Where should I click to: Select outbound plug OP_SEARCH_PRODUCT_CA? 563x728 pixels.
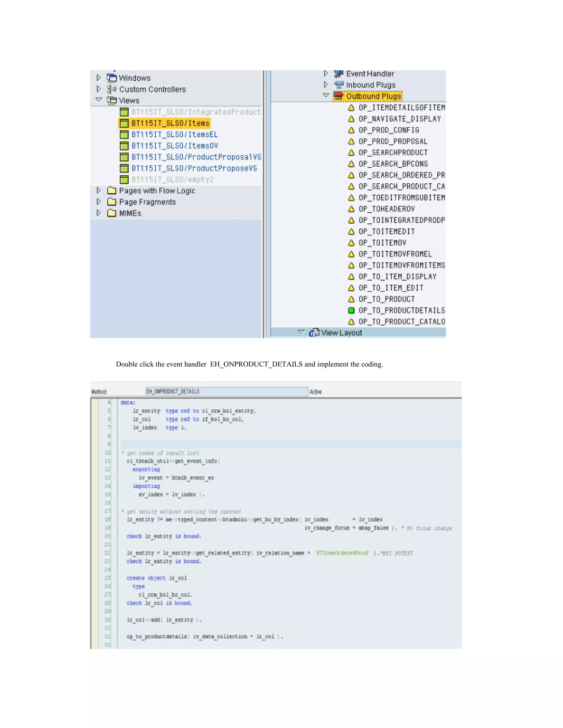tap(402, 186)
